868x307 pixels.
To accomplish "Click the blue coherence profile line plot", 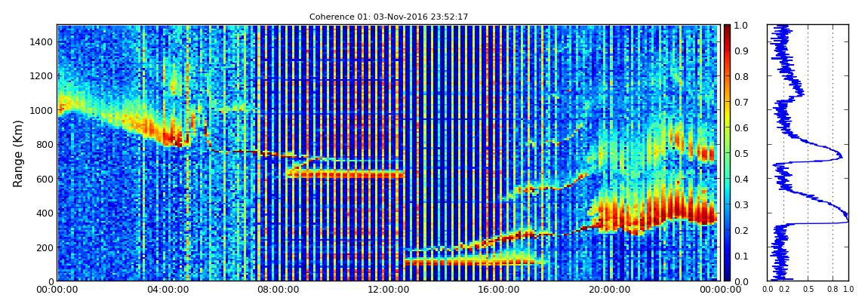I will click(x=808, y=152).
